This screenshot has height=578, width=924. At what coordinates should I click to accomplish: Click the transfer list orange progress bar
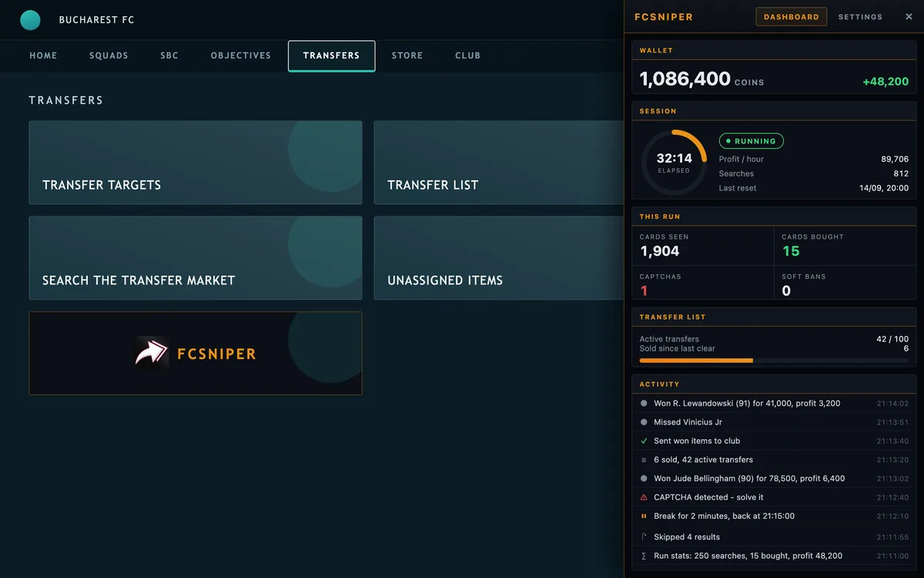click(774, 361)
